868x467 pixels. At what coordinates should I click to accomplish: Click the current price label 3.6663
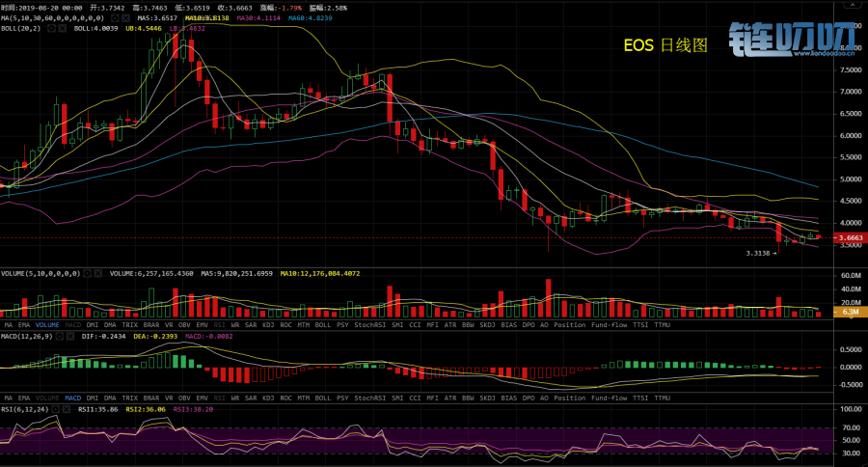pos(851,237)
